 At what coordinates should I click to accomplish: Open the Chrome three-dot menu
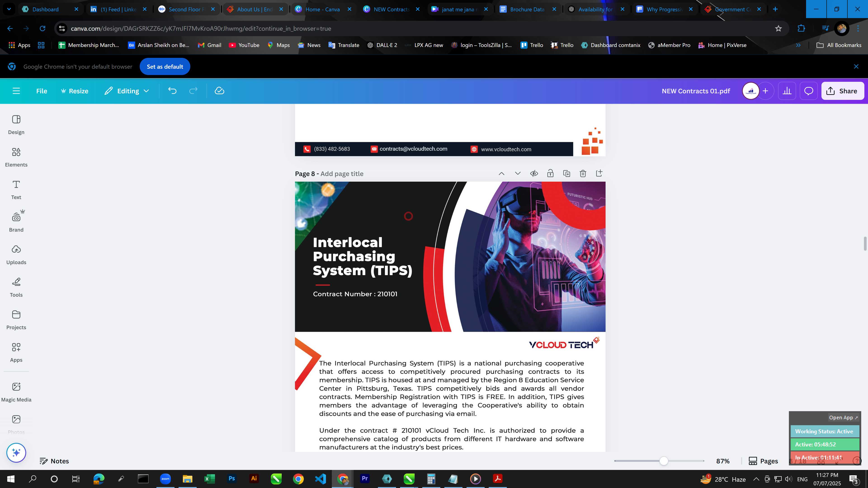[858, 29]
